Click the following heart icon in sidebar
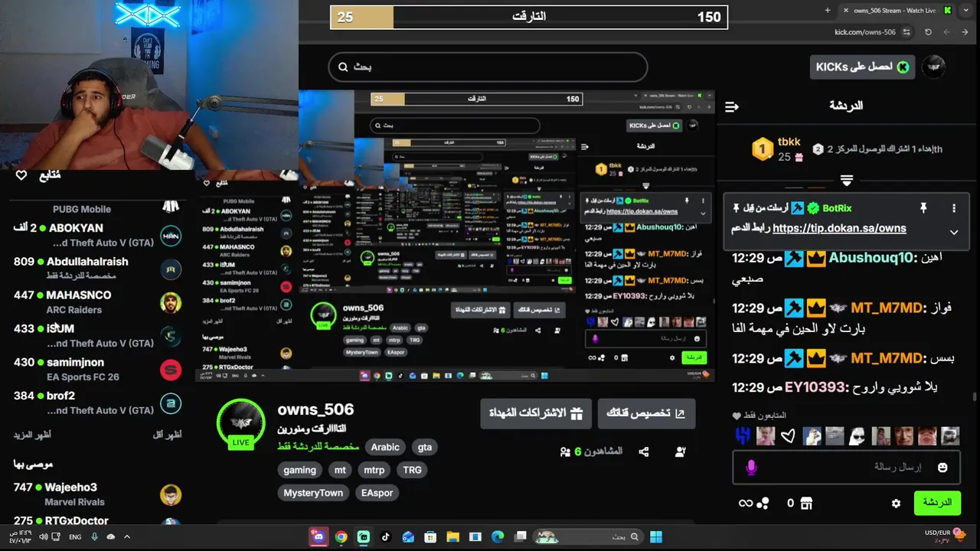Screen dimensions: 980x551 [x=21, y=176]
